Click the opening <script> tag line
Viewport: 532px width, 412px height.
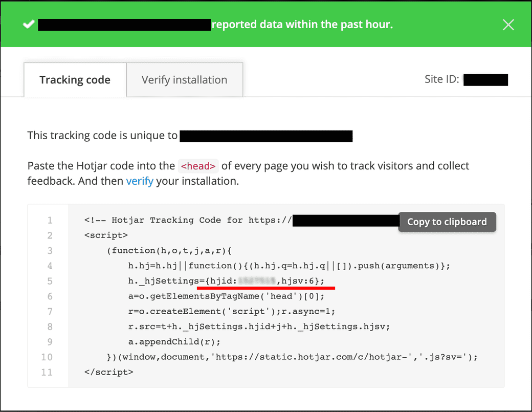(x=106, y=235)
